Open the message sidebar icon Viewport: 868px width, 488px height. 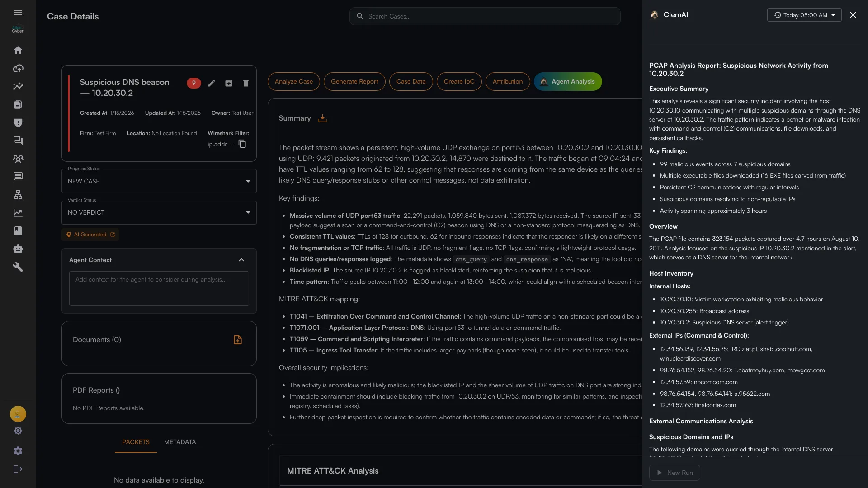pyautogui.click(x=18, y=177)
